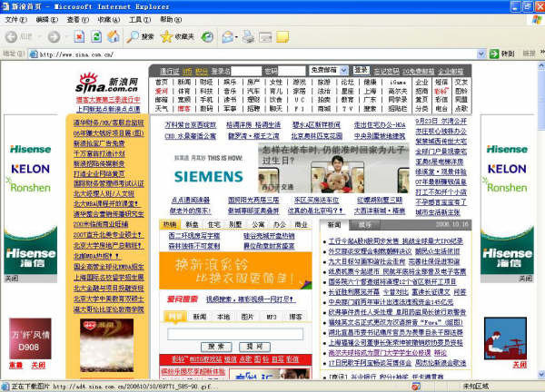Screen dimensions: 545x392
Task: Select the 公寓 property tab
Action: (x=258, y=225)
